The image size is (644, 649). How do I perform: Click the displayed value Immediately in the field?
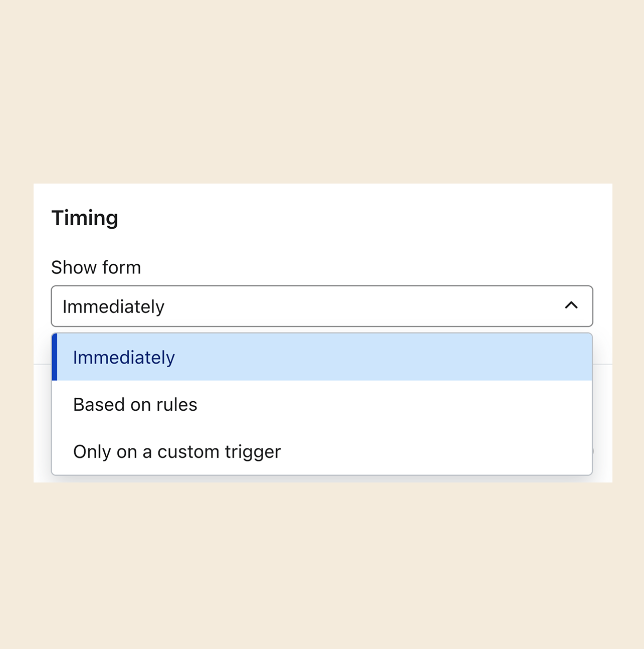click(x=113, y=306)
